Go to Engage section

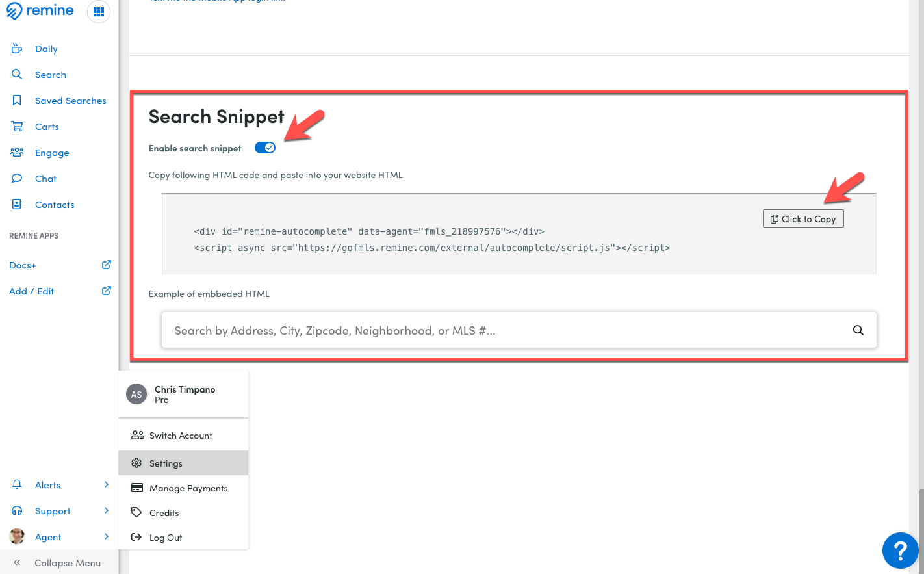click(52, 153)
